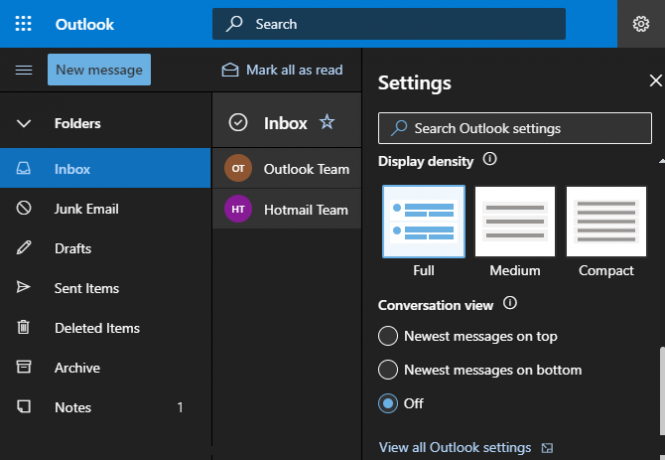Click the settings gear icon
The image size is (665, 460).
point(641,24)
